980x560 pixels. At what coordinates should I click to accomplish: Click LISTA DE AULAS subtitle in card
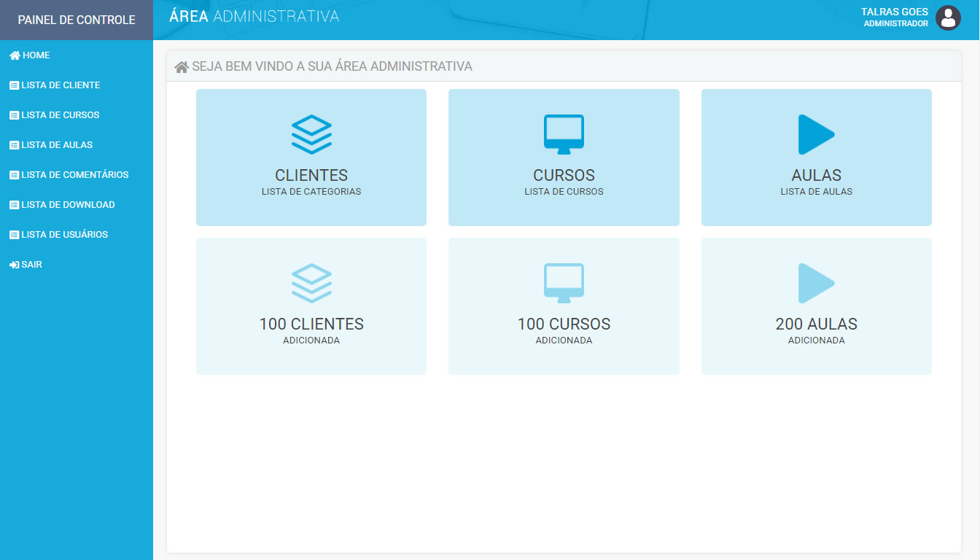tap(816, 192)
